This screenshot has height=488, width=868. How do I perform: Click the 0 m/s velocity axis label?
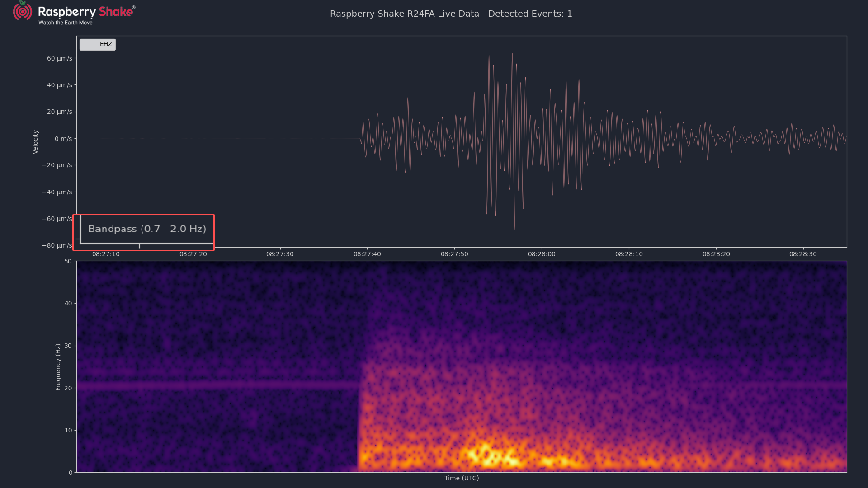tap(63, 139)
